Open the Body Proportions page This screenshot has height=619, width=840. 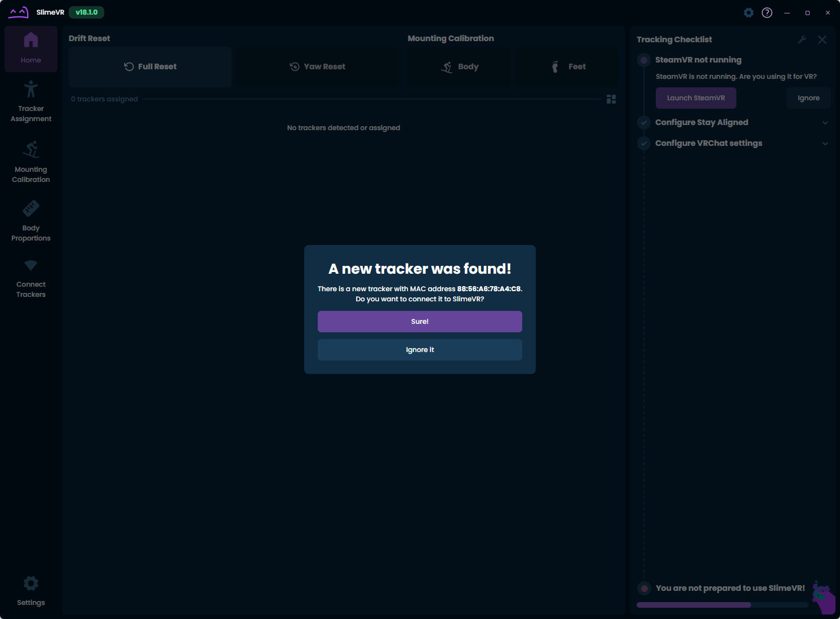coord(31,221)
